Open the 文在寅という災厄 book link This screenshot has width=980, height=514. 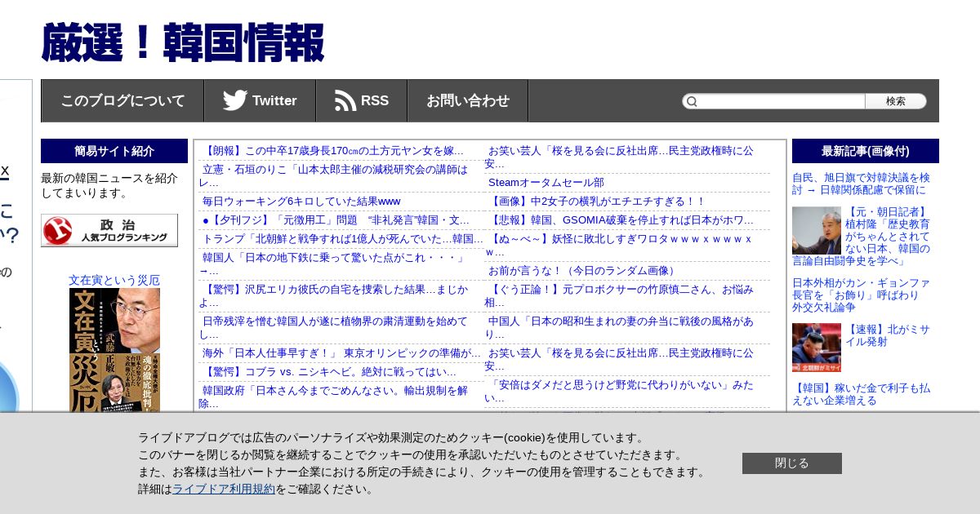[x=114, y=280]
